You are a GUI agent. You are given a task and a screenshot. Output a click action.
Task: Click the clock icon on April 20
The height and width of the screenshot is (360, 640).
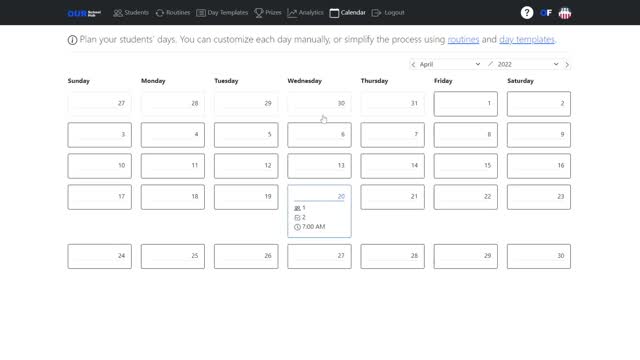(x=297, y=227)
